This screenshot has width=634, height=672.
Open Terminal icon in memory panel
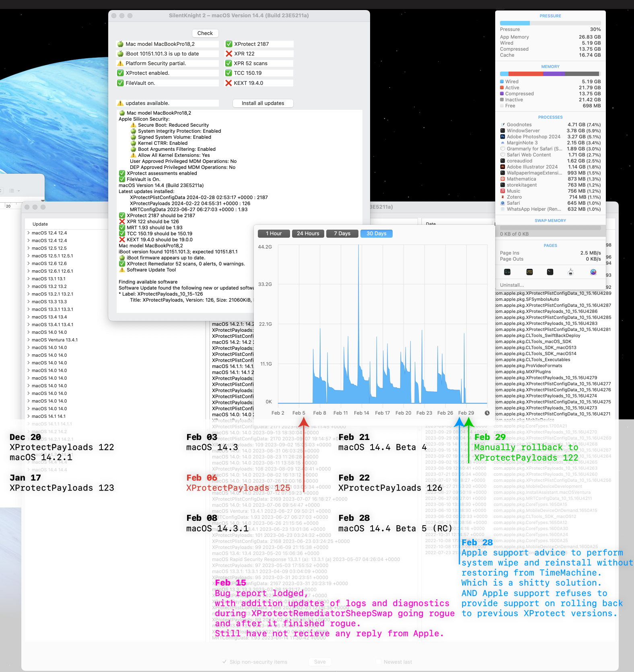550,272
